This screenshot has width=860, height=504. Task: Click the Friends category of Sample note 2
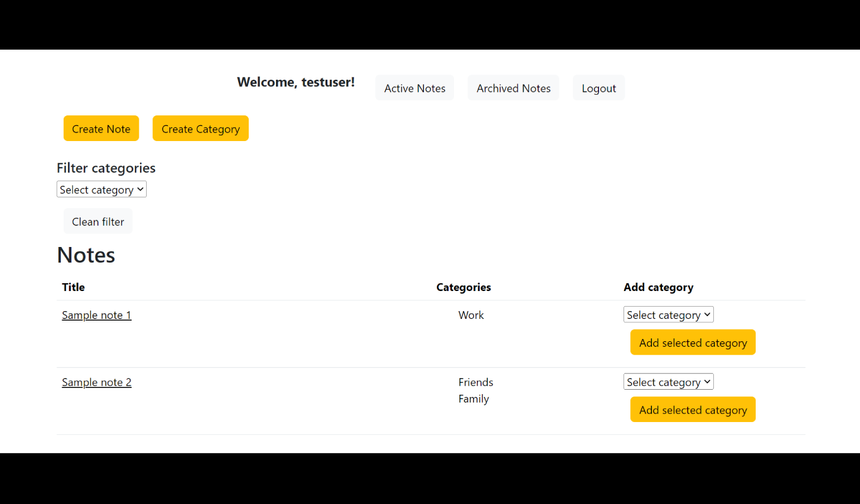coord(476,382)
